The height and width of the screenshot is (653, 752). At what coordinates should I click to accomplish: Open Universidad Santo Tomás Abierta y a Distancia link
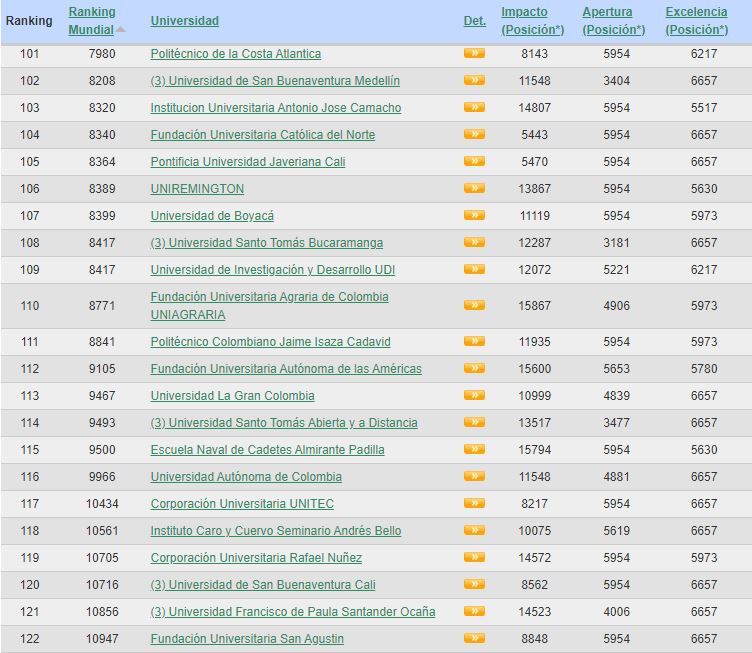pos(284,422)
